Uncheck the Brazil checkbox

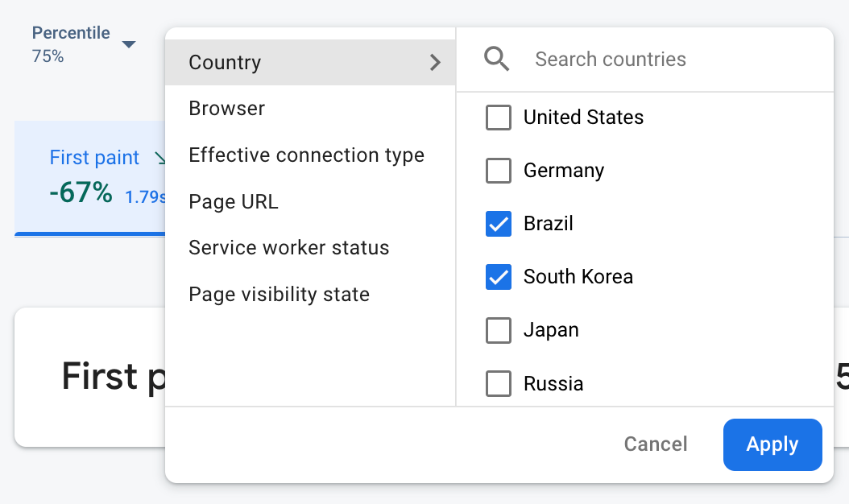coord(499,224)
